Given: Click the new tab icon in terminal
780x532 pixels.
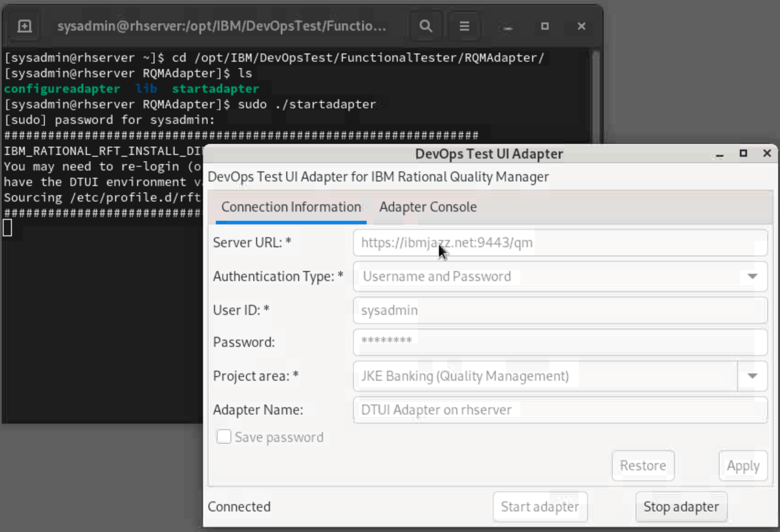Looking at the screenshot, I should (x=25, y=26).
